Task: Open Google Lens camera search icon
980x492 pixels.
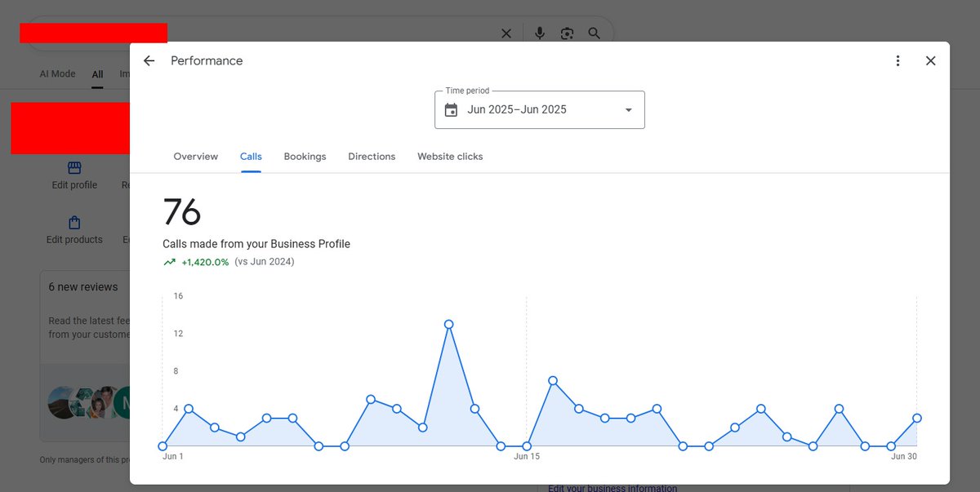Action: click(567, 33)
